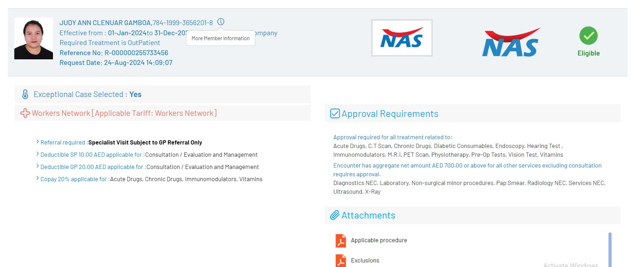The height and width of the screenshot is (267, 644).
Task: Click the More Member Information info icon
Action: tap(221, 22)
